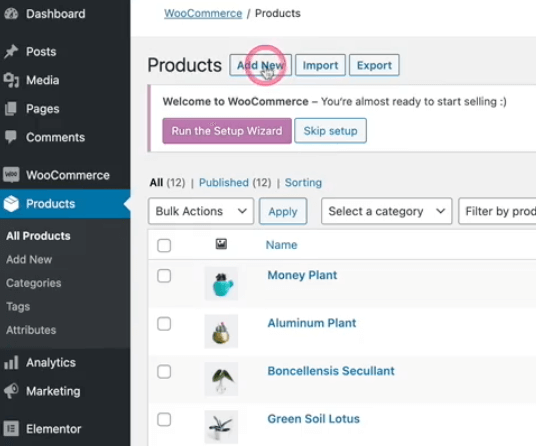The image size is (536, 446).
Task: Check the Money Plant row checkbox
Action: (164, 276)
